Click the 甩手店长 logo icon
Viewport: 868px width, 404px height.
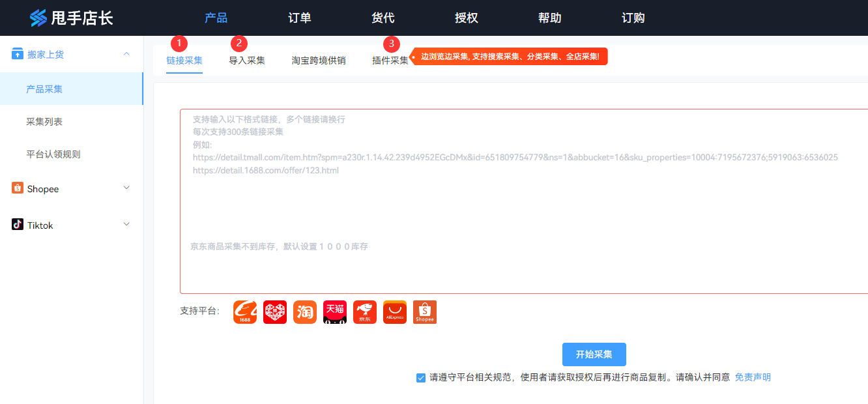[x=36, y=18]
